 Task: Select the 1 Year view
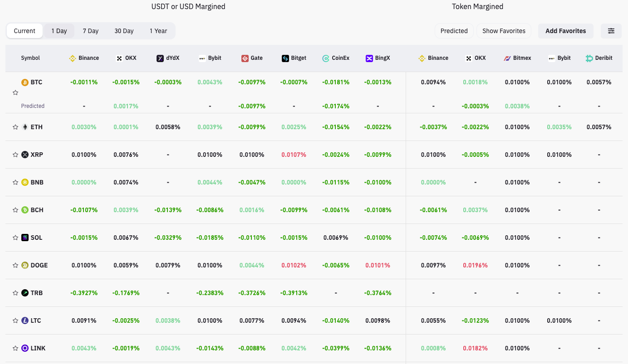point(158,30)
